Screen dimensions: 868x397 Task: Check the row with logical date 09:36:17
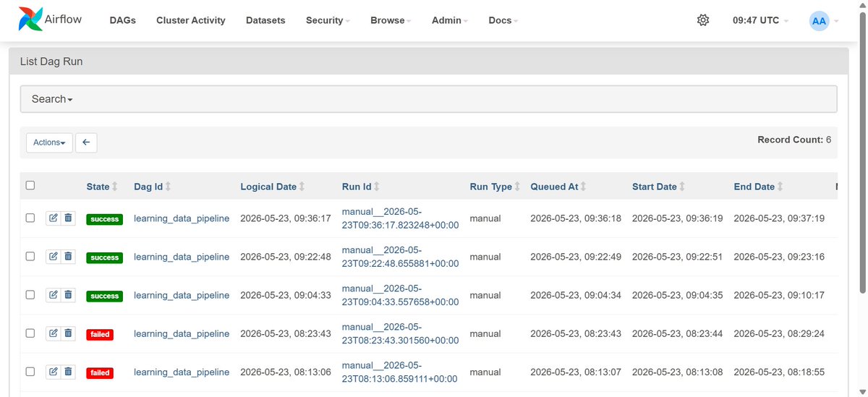30,218
